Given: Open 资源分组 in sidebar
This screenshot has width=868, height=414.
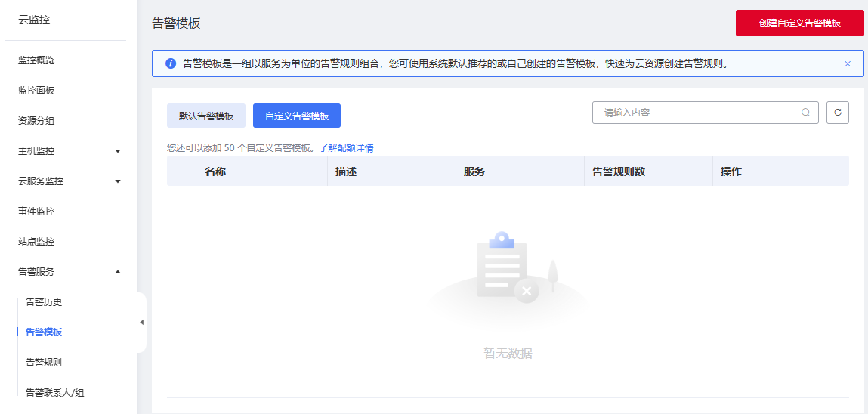Looking at the screenshot, I should click(x=36, y=121).
